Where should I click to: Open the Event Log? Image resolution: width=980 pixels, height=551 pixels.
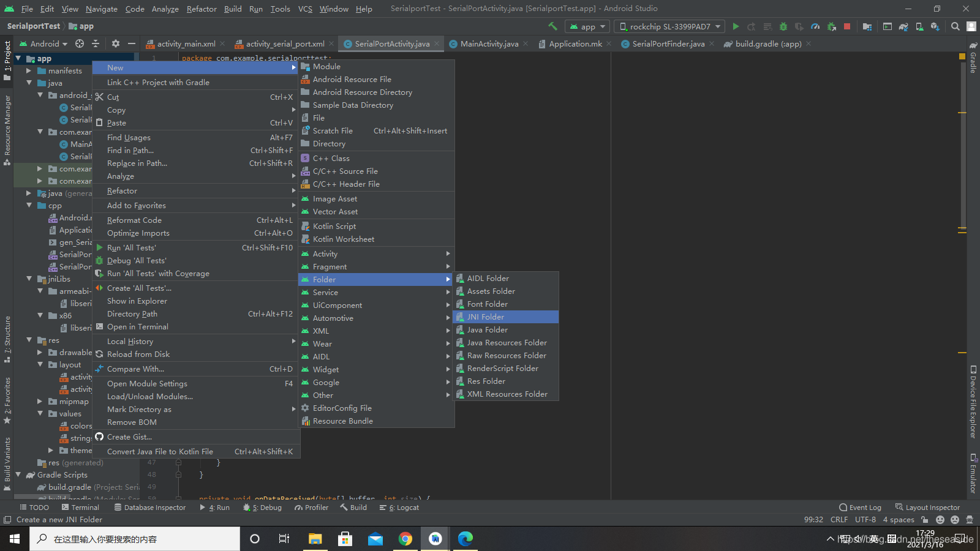coord(861,508)
